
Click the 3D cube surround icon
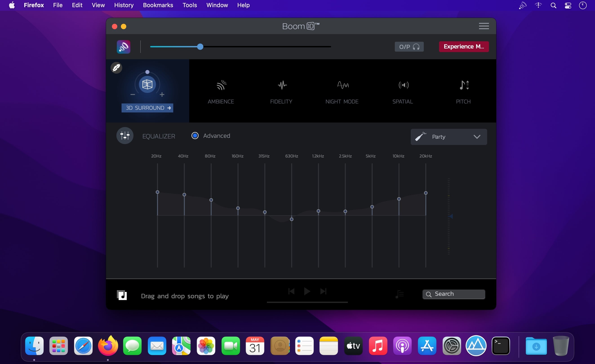(147, 84)
